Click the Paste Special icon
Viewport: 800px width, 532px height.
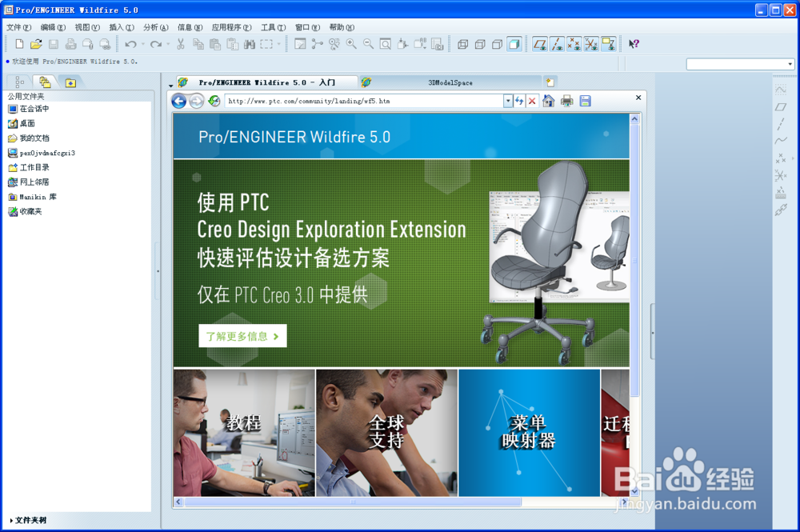[233, 44]
